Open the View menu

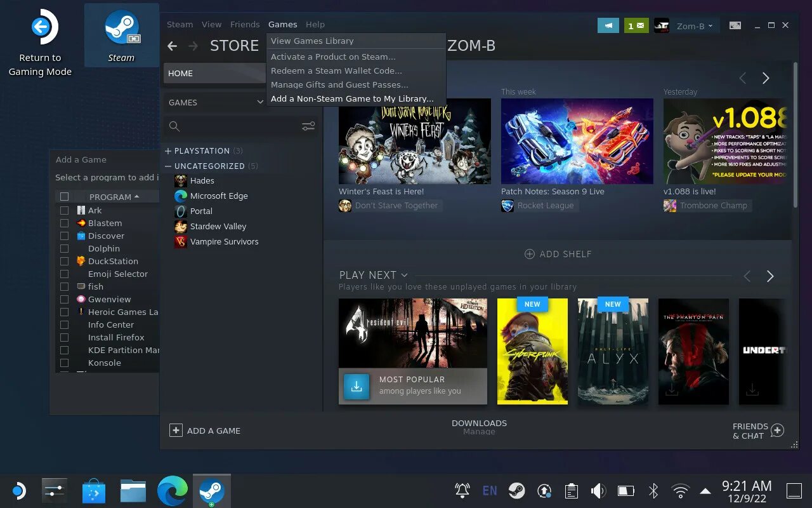[212, 24]
